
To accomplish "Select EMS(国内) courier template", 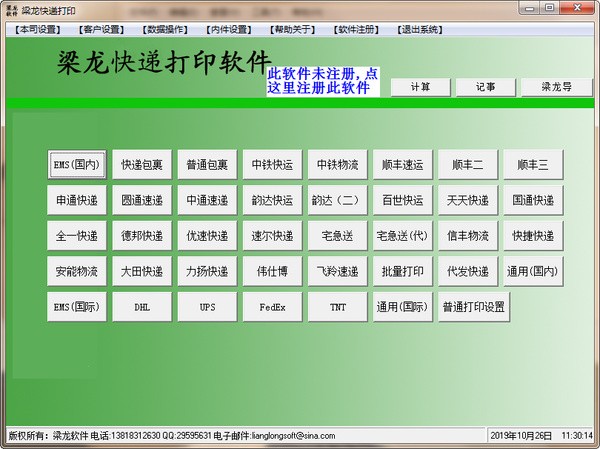I will 77,165.
